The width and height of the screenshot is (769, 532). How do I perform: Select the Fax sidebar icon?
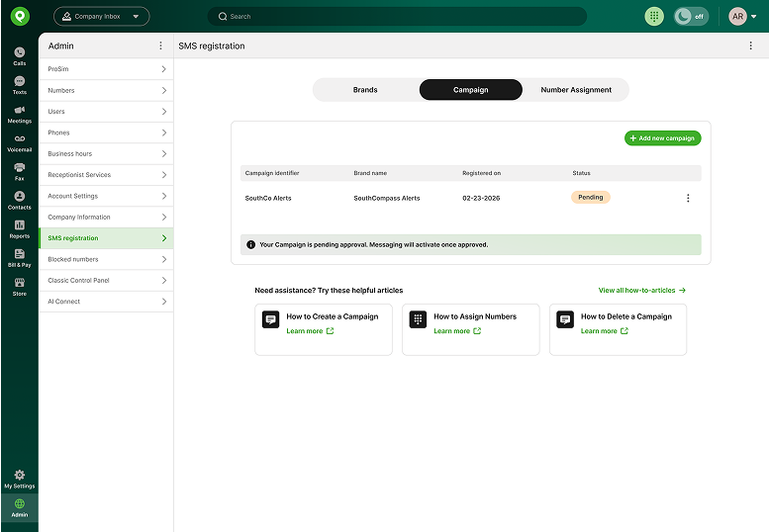tap(19, 171)
